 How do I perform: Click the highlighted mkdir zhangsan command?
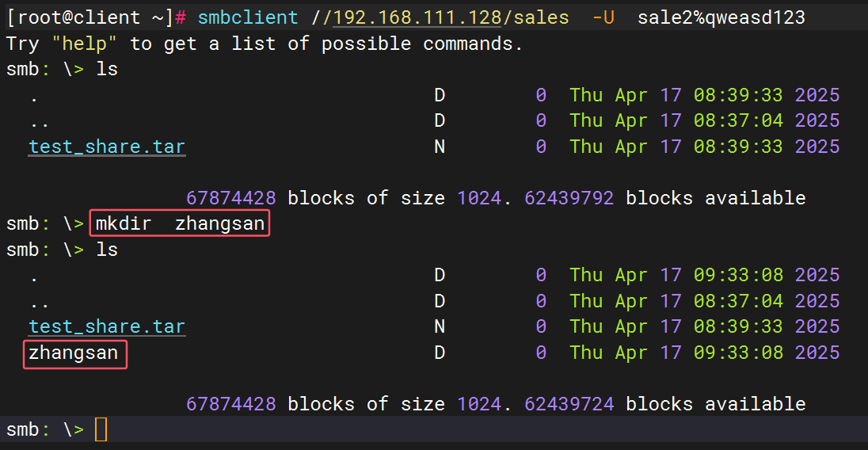[180, 223]
